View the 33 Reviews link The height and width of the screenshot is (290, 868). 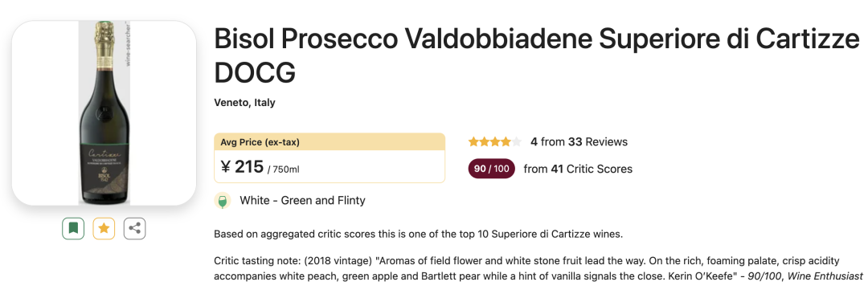pyautogui.click(x=598, y=141)
